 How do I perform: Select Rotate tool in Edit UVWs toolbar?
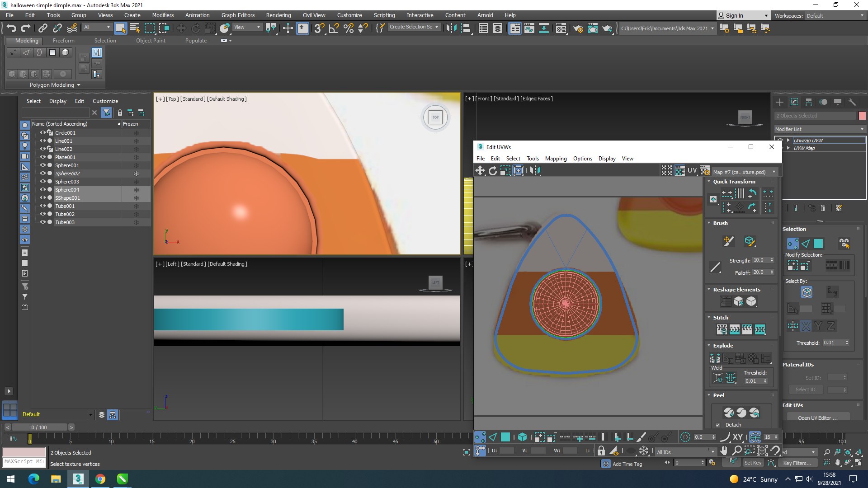click(493, 170)
